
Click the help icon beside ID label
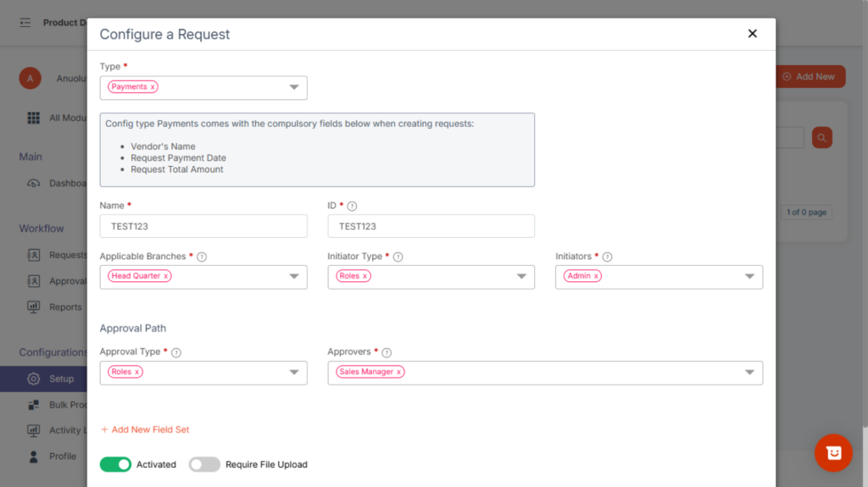[353, 206]
